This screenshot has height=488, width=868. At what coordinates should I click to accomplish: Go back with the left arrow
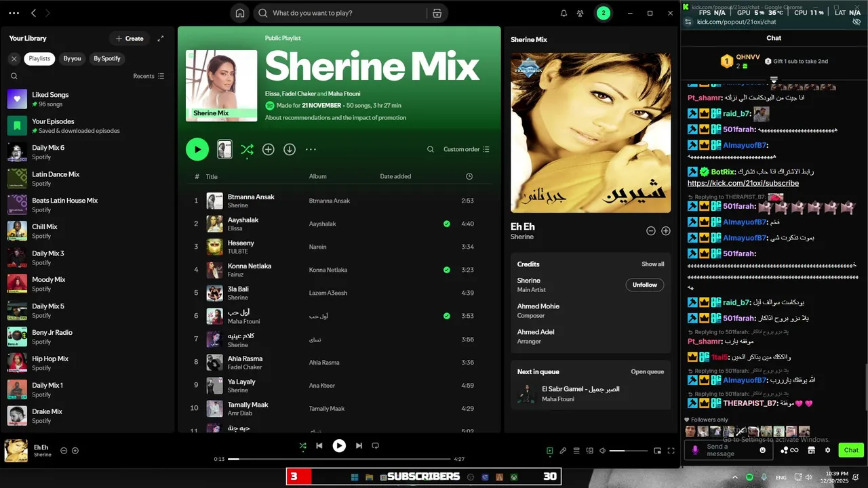33,13
